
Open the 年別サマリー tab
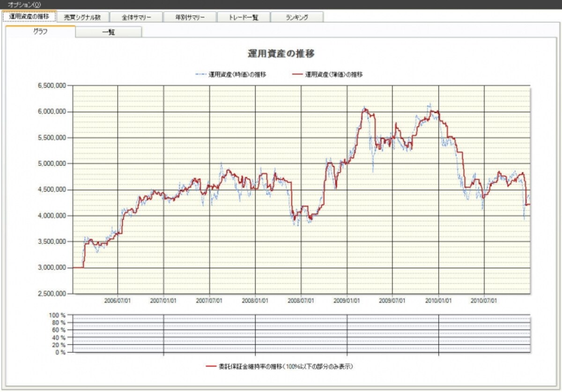190,17
